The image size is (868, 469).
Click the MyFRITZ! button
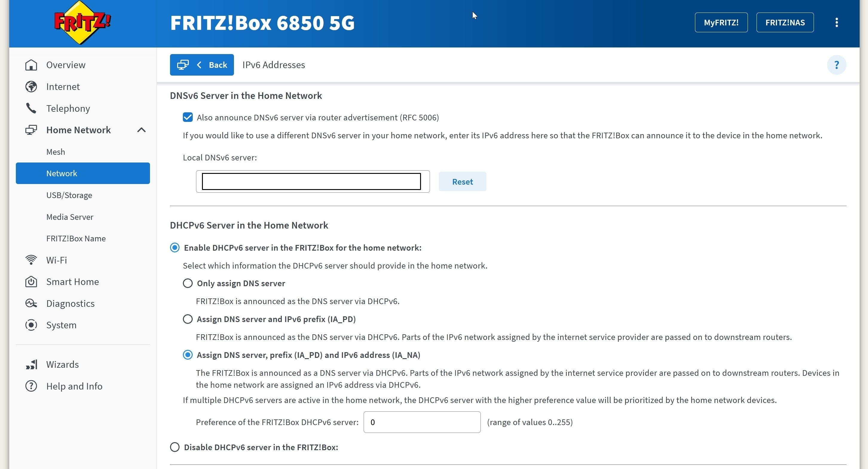[721, 23]
